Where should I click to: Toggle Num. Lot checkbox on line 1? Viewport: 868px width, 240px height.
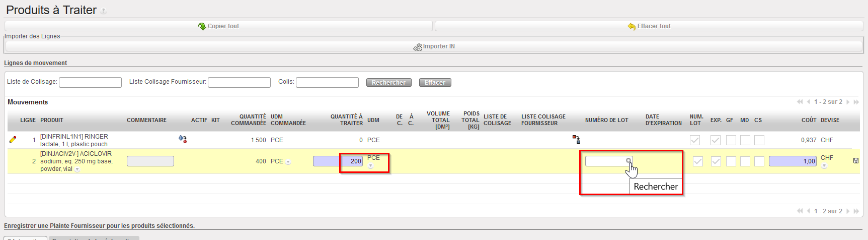(x=695, y=140)
